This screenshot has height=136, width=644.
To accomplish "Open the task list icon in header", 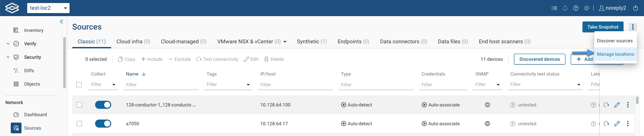I will click(x=554, y=8).
